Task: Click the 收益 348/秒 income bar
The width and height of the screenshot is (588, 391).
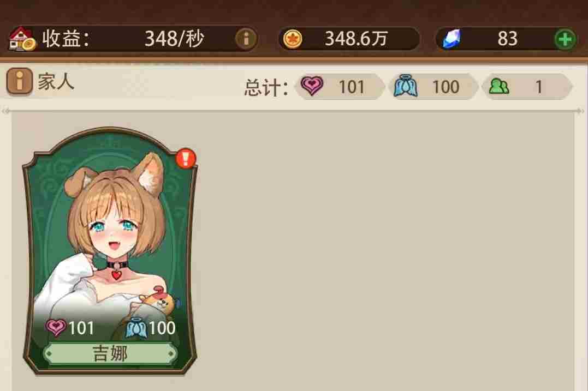Action: [x=133, y=39]
